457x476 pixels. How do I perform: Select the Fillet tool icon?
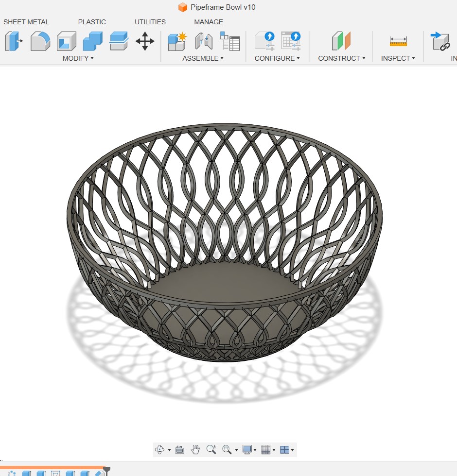point(40,41)
